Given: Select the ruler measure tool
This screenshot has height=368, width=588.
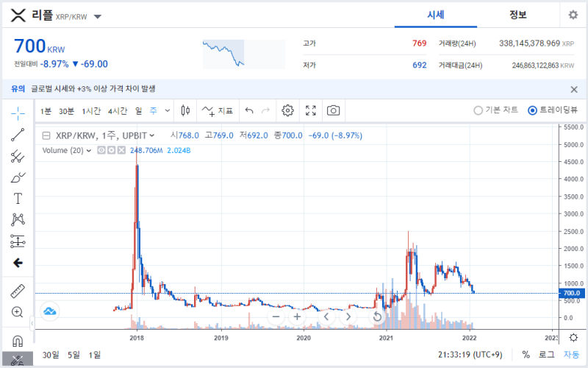Looking at the screenshot, I should [18, 291].
